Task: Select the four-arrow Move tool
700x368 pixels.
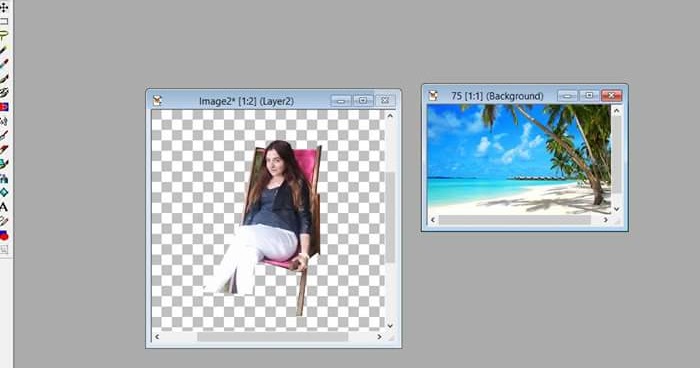Action: [x=4, y=7]
